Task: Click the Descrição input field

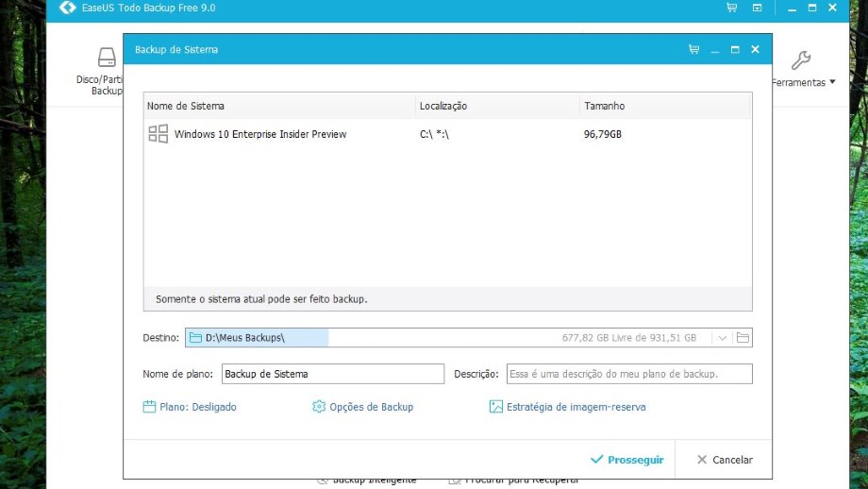Action: [x=629, y=374]
